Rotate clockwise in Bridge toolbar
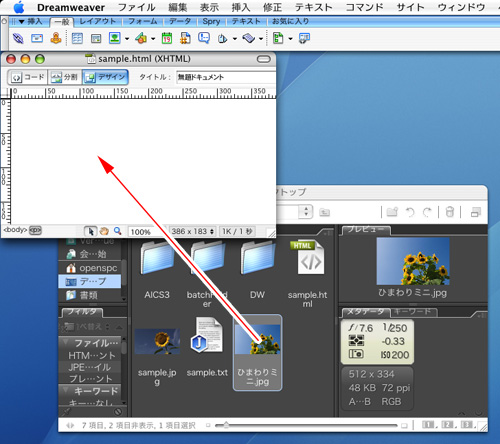This screenshot has width=500, height=444. [427, 212]
